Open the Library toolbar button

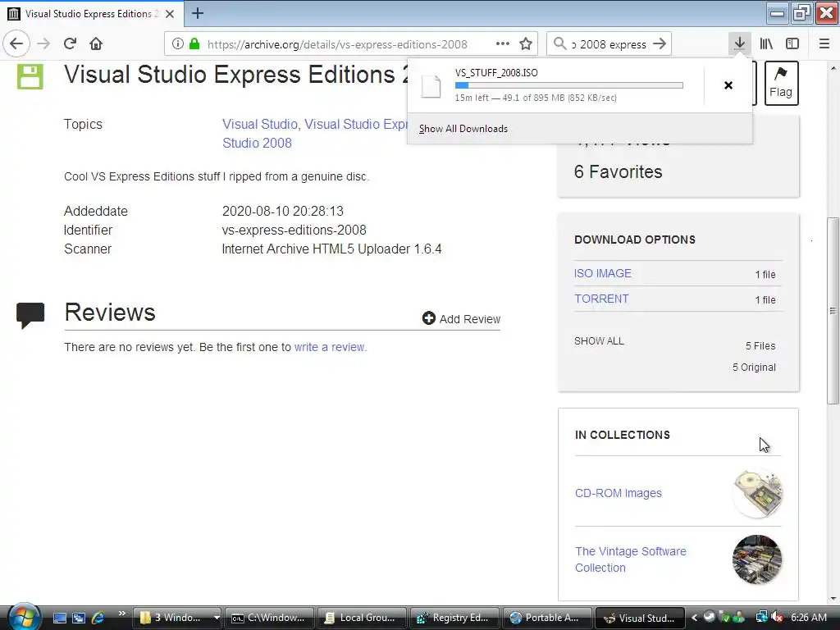(766, 44)
